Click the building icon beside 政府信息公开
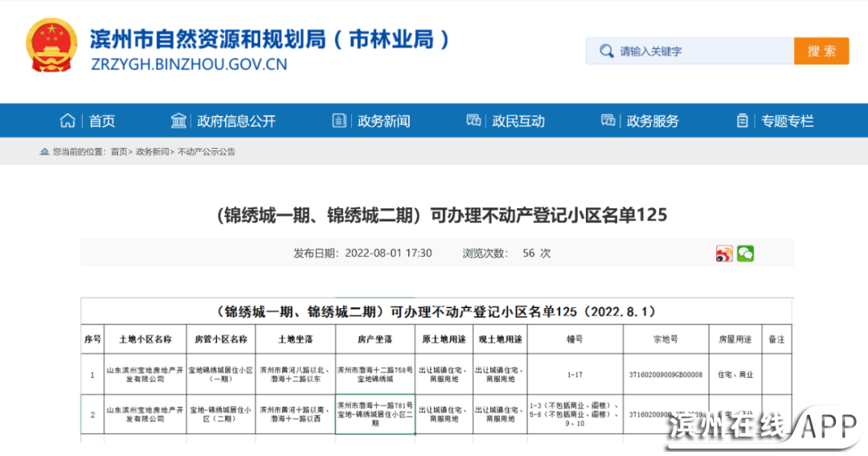This screenshot has width=868, height=456. coord(178,121)
